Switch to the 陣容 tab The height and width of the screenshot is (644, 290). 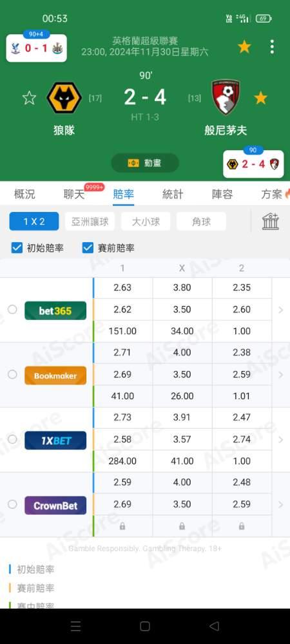(x=222, y=194)
